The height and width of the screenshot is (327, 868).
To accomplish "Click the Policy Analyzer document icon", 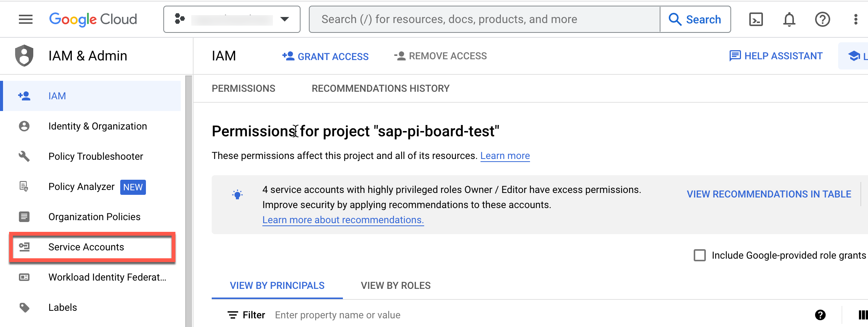I will point(24,187).
